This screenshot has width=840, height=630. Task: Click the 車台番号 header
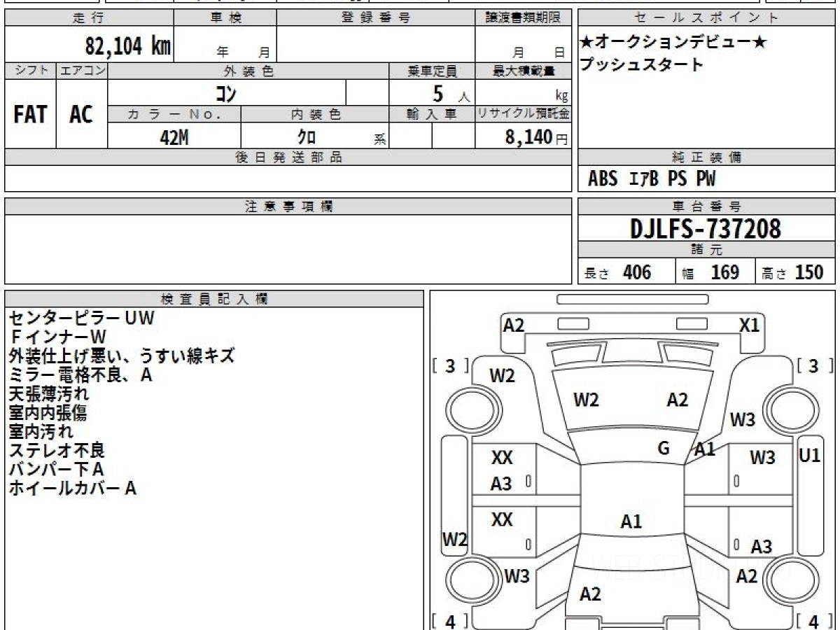[707, 206]
